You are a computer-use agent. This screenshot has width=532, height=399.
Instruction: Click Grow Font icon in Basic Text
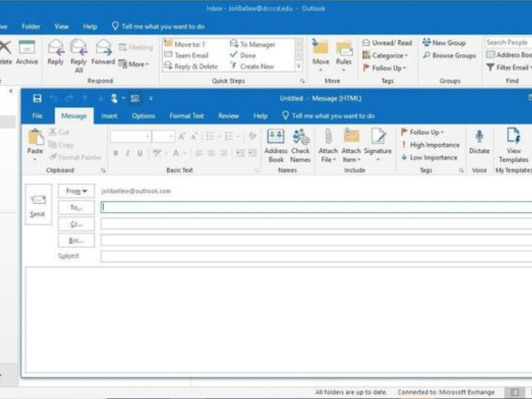182,136
